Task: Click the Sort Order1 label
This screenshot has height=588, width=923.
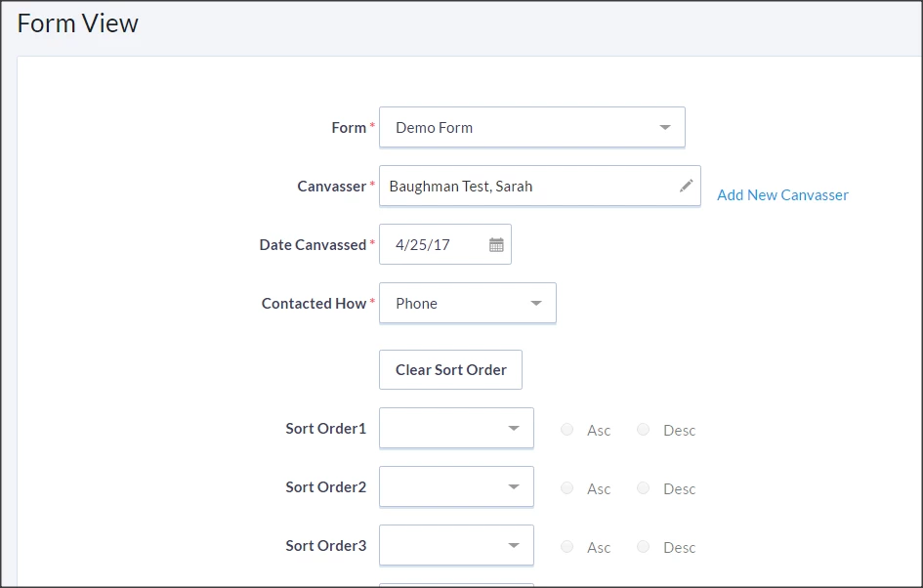Action: point(325,428)
